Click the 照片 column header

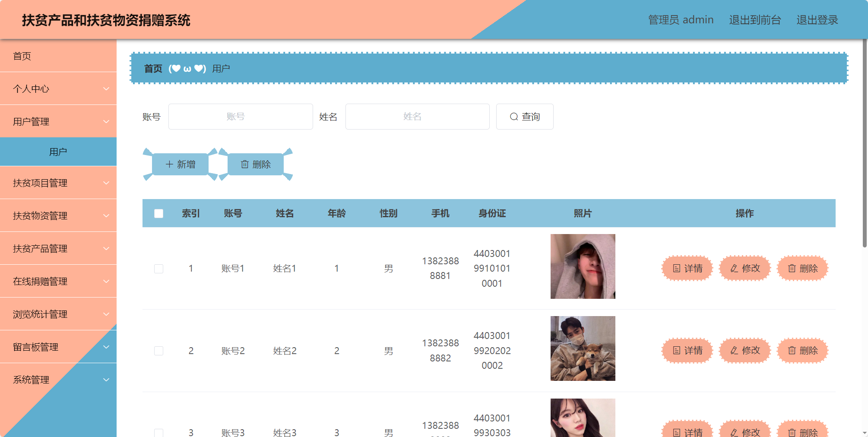(583, 213)
